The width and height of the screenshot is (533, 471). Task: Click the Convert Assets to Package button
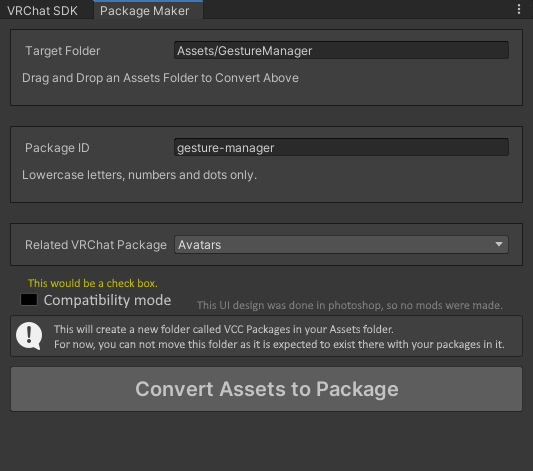[266, 389]
